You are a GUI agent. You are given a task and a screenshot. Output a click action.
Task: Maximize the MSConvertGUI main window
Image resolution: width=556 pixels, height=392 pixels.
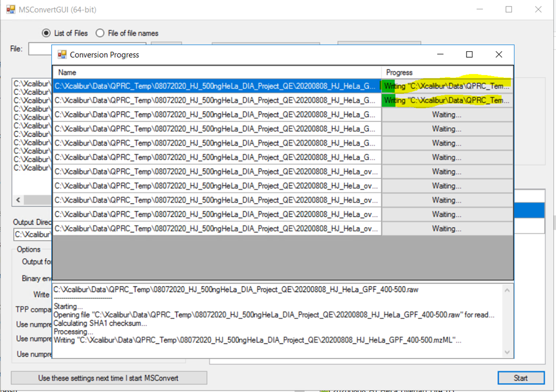coord(509,10)
